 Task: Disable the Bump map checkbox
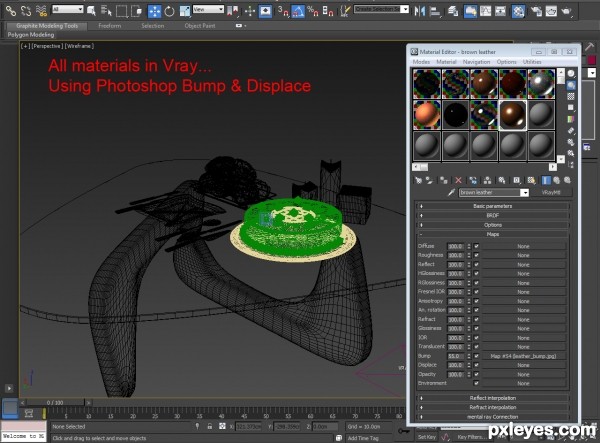(476, 356)
